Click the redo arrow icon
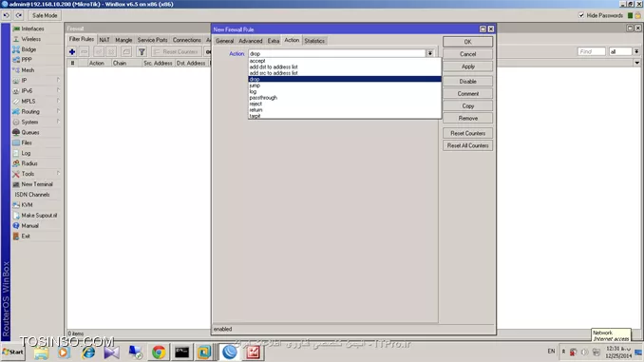 pos(19,15)
